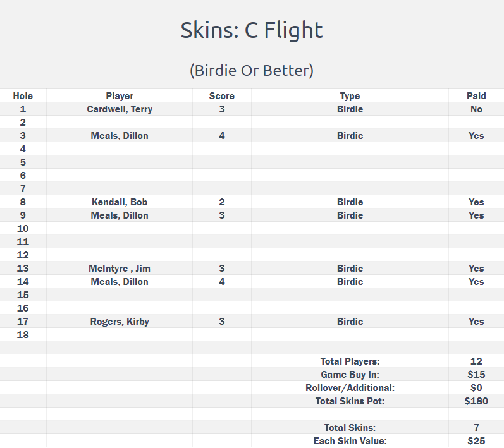Select the Total Skins Pot $180 value
Image resolution: width=504 pixels, height=448 pixels.
coord(476,401)
